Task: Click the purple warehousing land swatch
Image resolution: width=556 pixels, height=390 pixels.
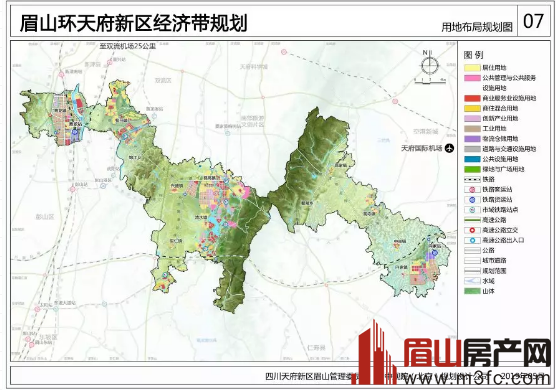Action: [x=472, y=139]
